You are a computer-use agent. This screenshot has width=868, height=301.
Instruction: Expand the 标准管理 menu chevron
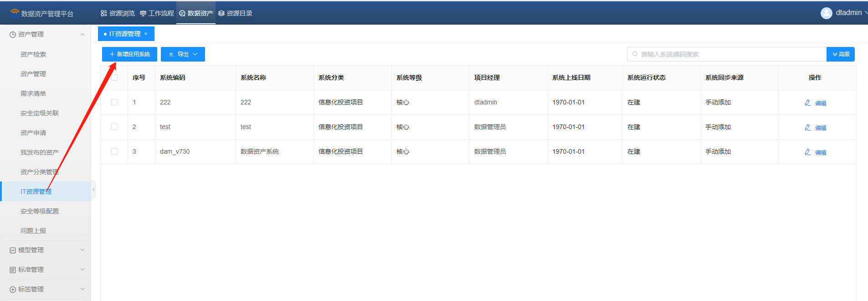pyautogui.click(x=82, y=270)
